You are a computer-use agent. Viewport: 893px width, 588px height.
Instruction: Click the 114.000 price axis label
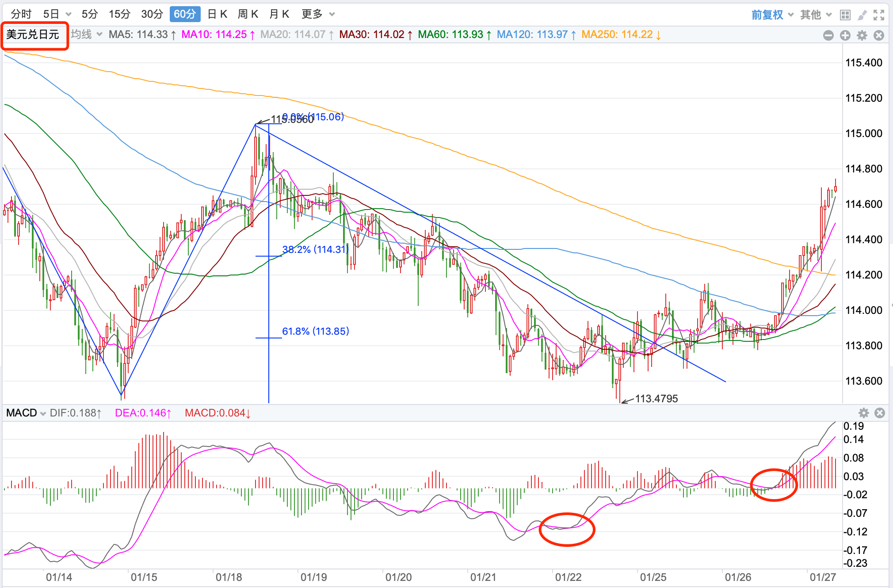(864, 310)
